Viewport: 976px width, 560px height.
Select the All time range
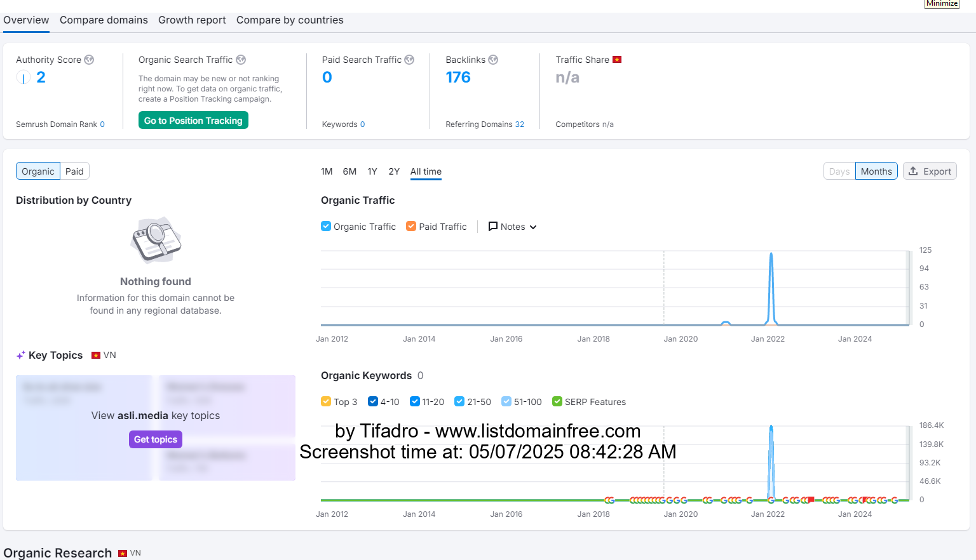(426, 171)
